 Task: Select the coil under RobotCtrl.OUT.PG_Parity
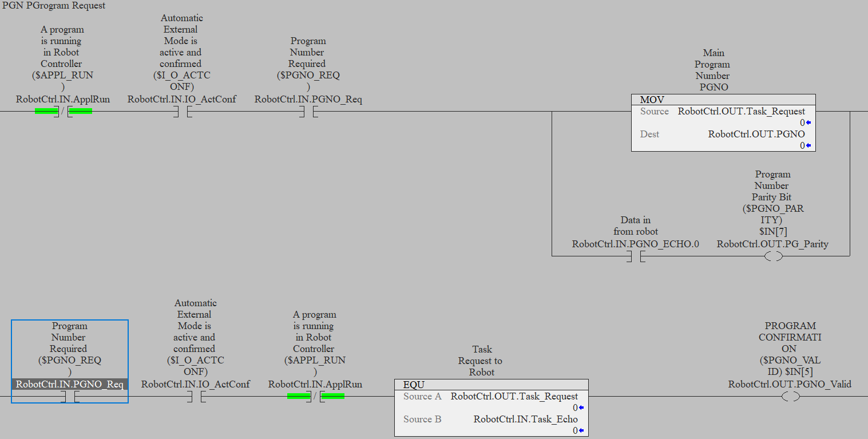772,256
